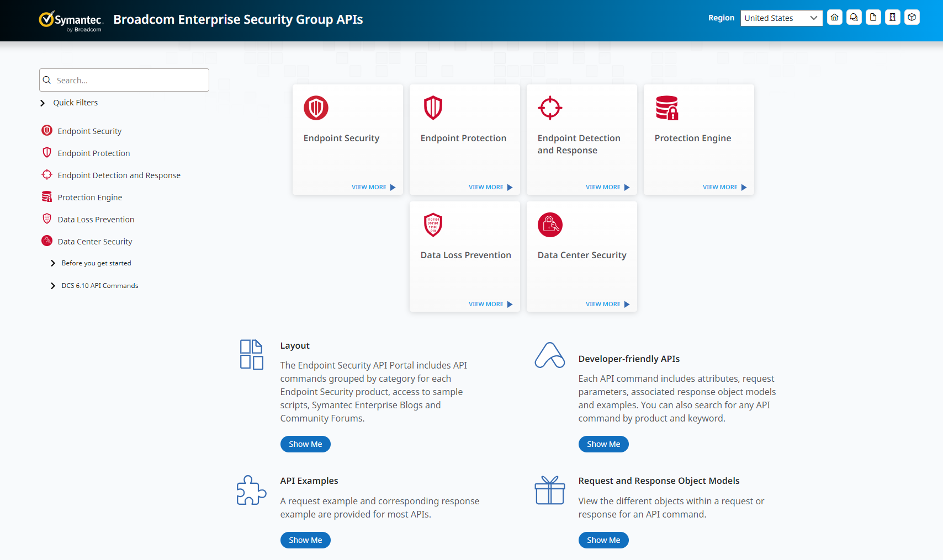
Task: Click Show Me under Developer-friendly APIs
Action: [603, 444]
